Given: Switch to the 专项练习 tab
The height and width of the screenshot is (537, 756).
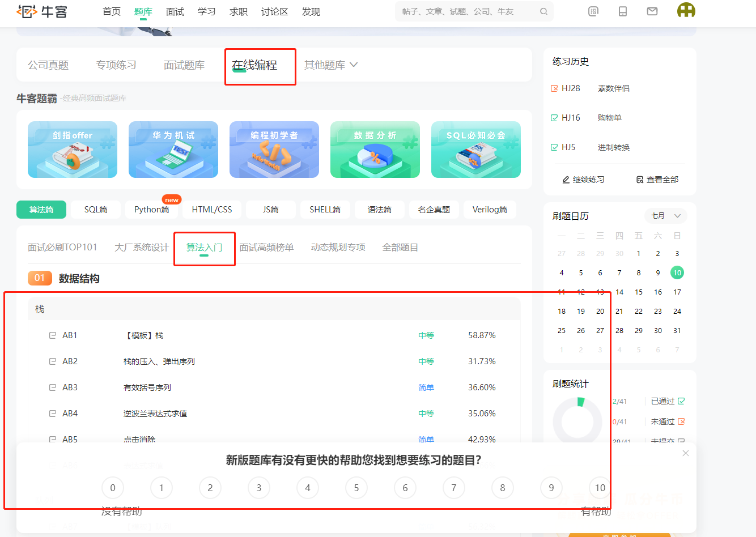Looking at the screenshot, I should (x=116, y=65).
